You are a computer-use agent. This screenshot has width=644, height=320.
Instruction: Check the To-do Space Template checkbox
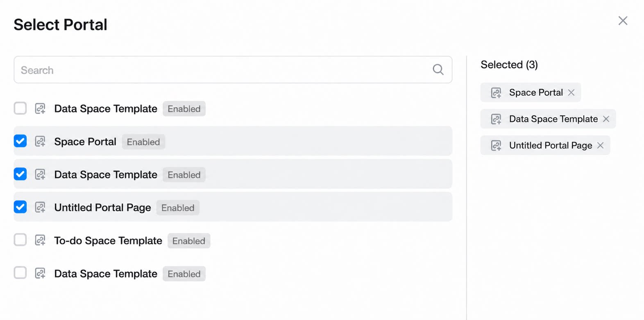point(20,240)
